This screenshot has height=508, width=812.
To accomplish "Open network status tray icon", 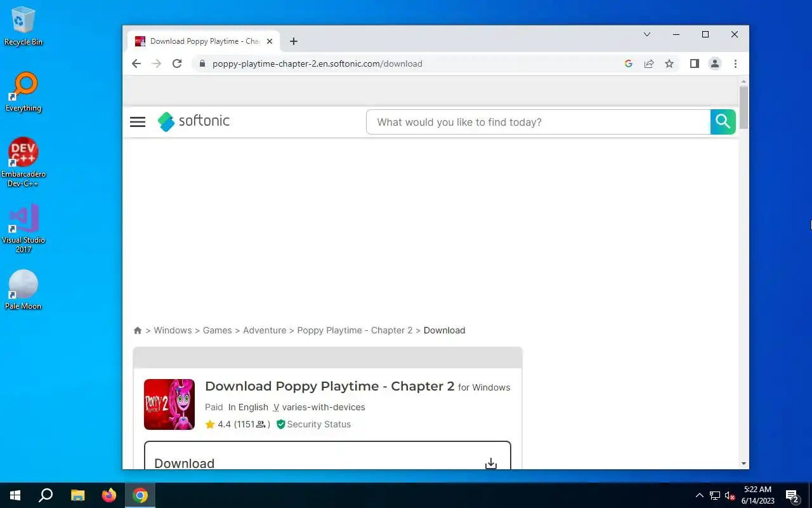I will tap(715, 495).
